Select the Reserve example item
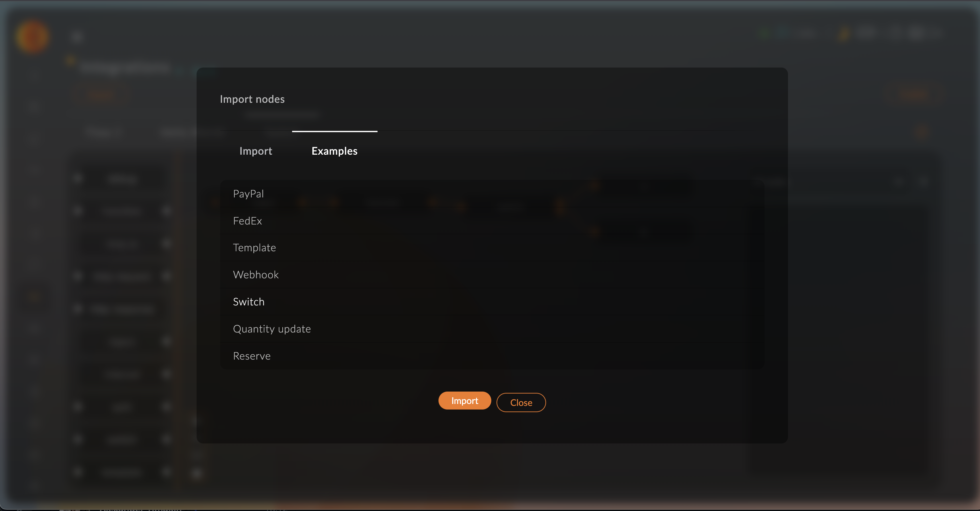This screenshot has width=980, height=511. click(x=251, y=356)
